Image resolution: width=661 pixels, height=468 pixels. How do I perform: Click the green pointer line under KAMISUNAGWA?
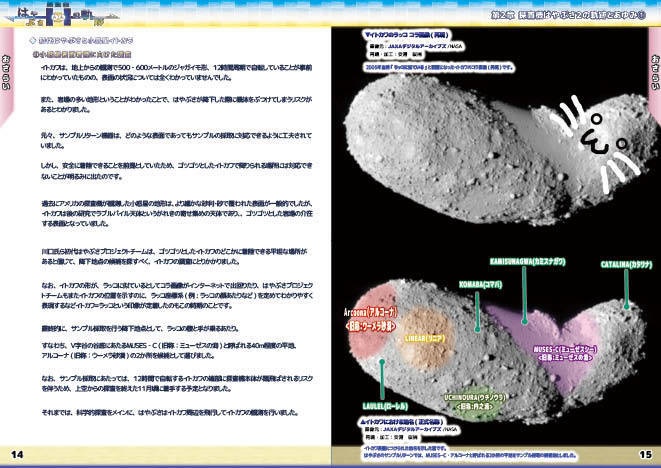pos(524,296)
